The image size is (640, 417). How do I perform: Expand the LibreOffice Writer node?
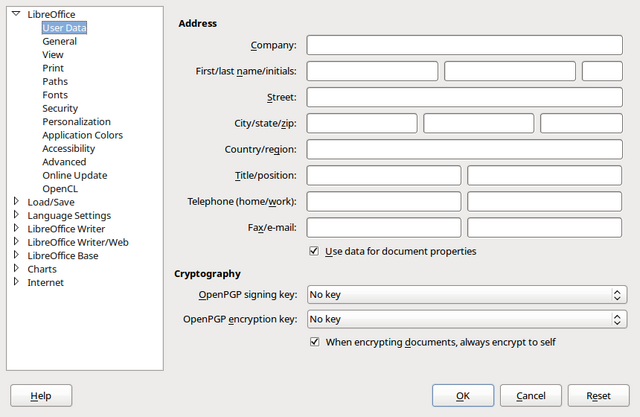point(16,228)
